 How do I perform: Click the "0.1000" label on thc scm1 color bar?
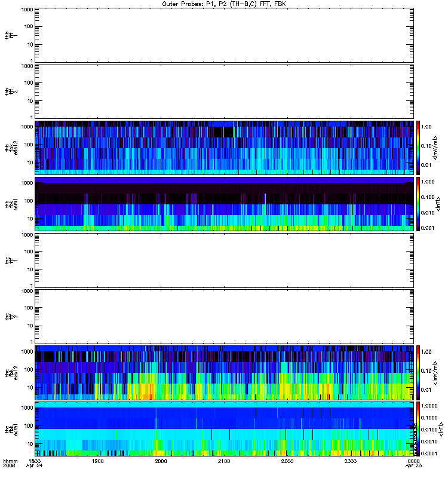click(429, 418)
